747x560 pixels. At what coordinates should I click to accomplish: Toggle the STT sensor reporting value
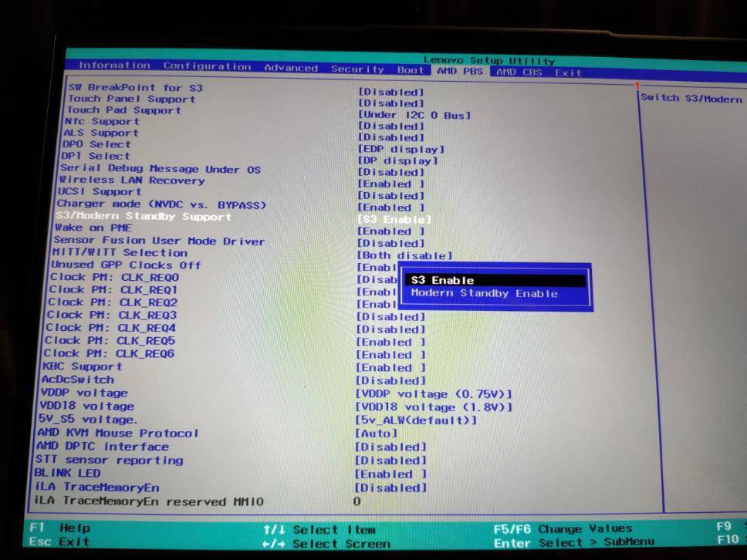coord(390,460)
